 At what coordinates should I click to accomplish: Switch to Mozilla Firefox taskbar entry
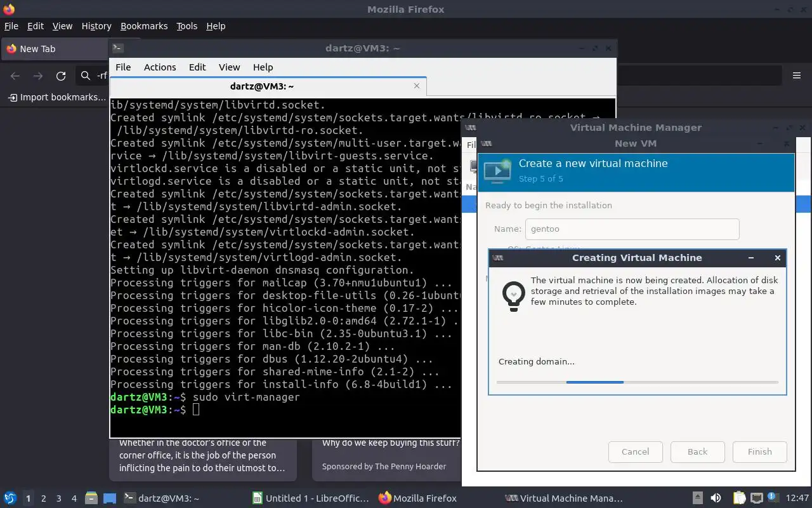pyautogui.click(x=417, y=498)
